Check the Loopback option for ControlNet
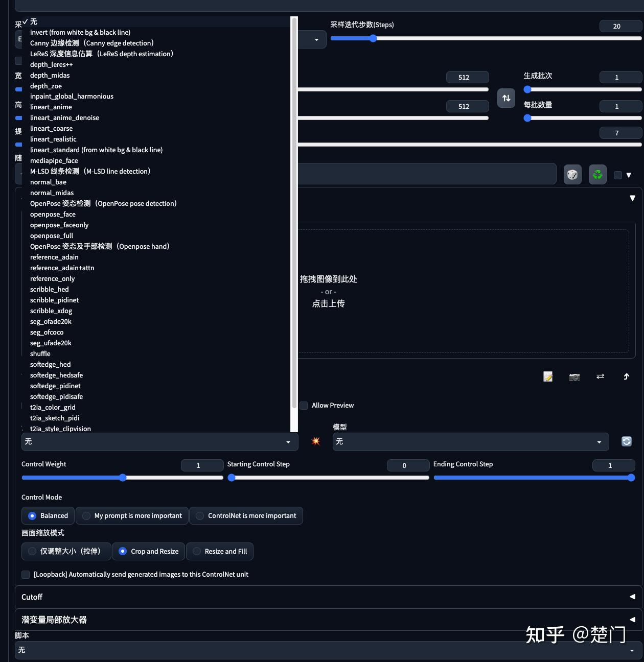Viewport: 644px width, 662px height. (25, 574)
